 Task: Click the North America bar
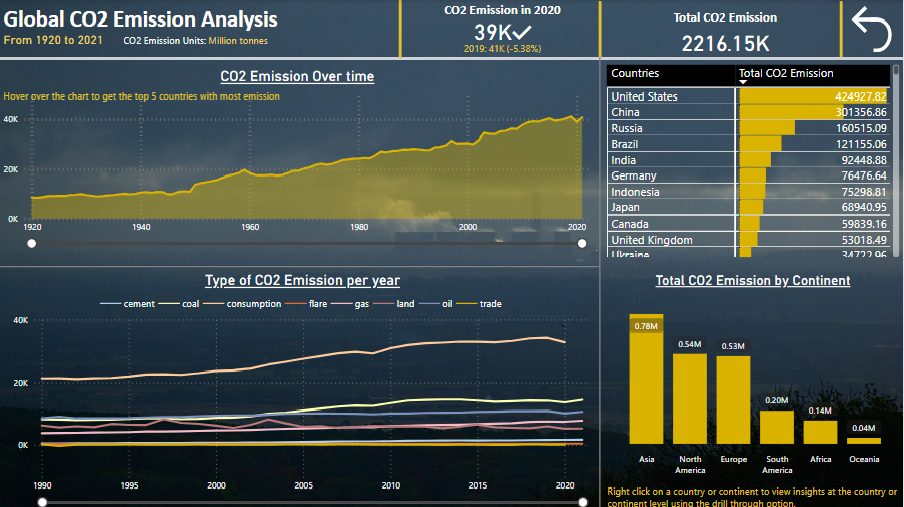(x=690, y=398)
